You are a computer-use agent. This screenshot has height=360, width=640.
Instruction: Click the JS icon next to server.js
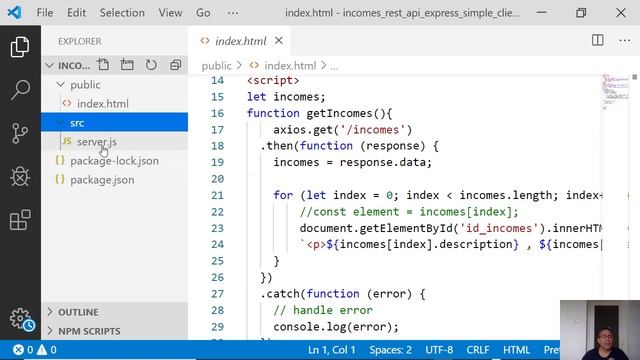click(x=67, y=141)
